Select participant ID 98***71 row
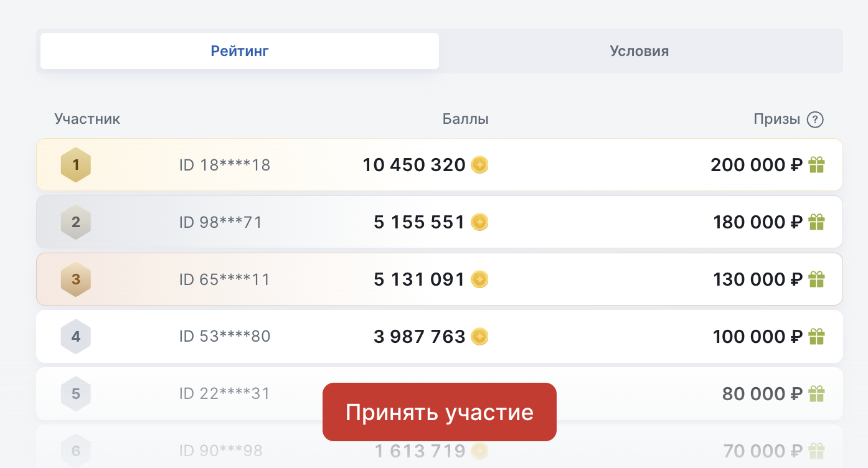The height and width of the screenshot is (468, 868). coord(221,222)
